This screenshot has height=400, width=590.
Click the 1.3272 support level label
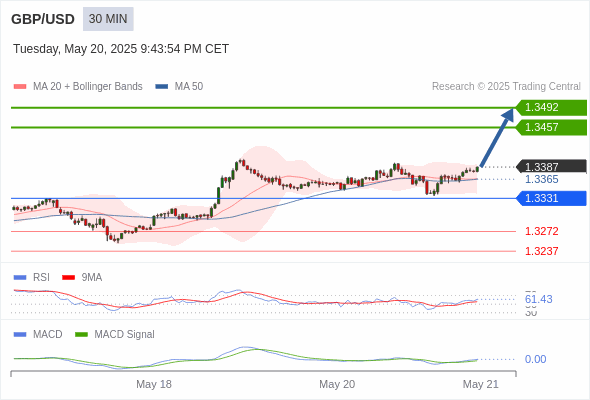point(541,231)
